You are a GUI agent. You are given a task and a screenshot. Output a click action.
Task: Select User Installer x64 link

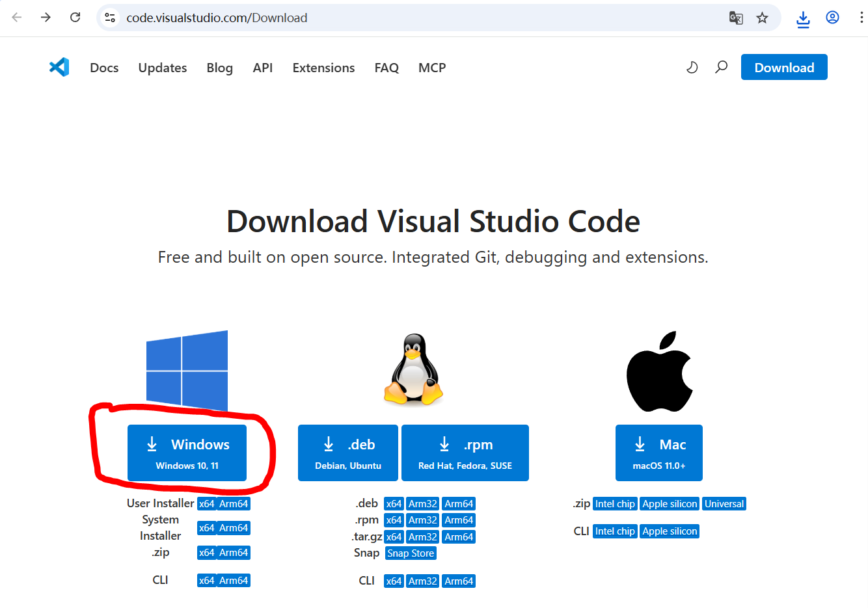point(207,504)
